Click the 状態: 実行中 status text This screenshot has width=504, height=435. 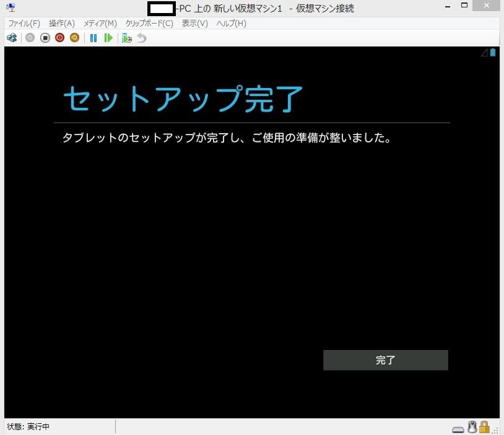tap(28, 426)
